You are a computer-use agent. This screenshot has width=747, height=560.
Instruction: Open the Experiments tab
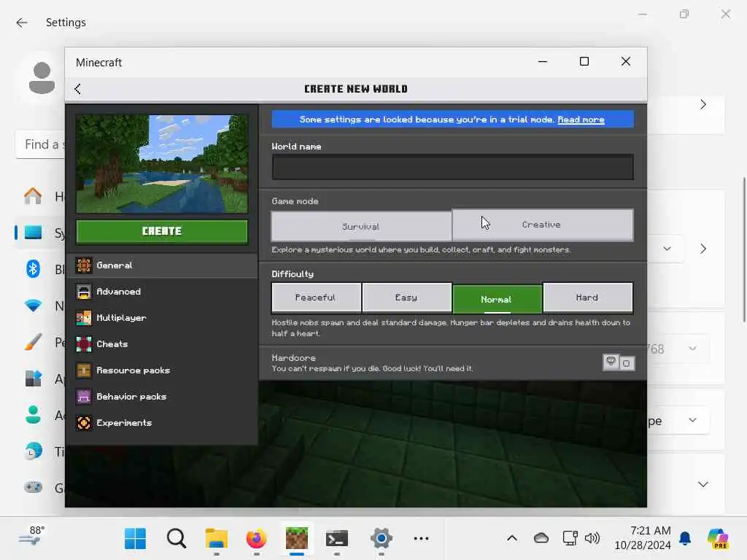162,422
